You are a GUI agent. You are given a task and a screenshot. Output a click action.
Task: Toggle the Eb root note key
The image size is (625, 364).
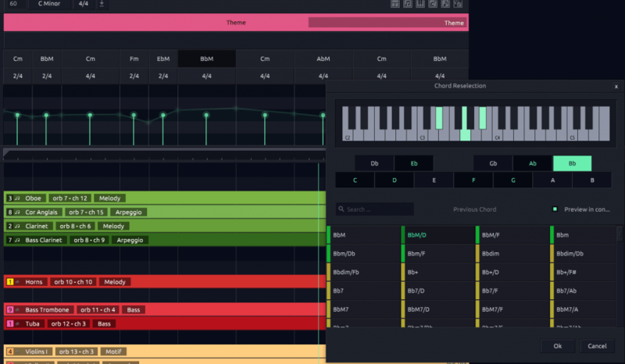click(413, 163)
